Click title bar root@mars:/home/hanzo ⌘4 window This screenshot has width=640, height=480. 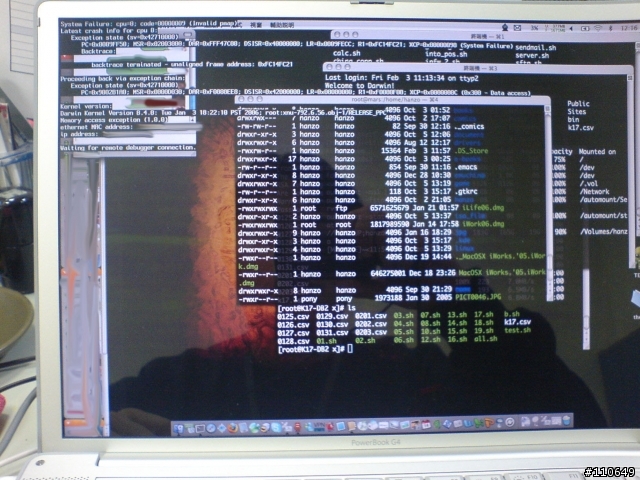tap(394, 99)
